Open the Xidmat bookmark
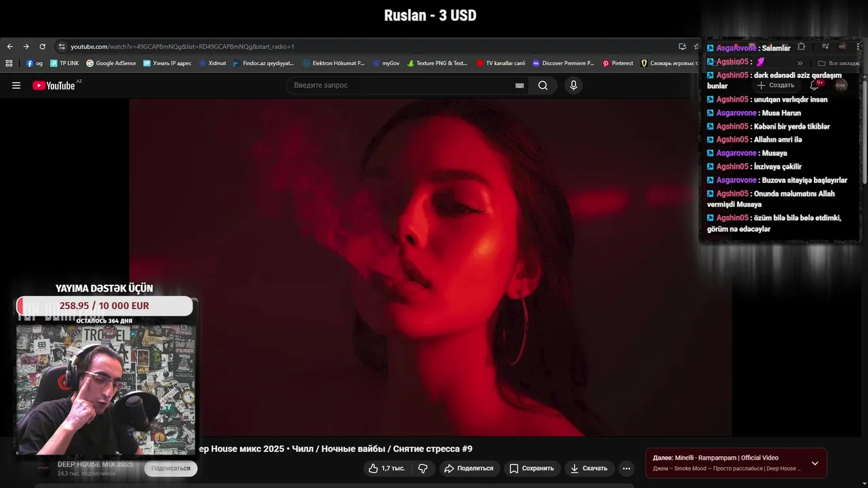This screenshot has width=868, height=488. [x=212, y=63]
